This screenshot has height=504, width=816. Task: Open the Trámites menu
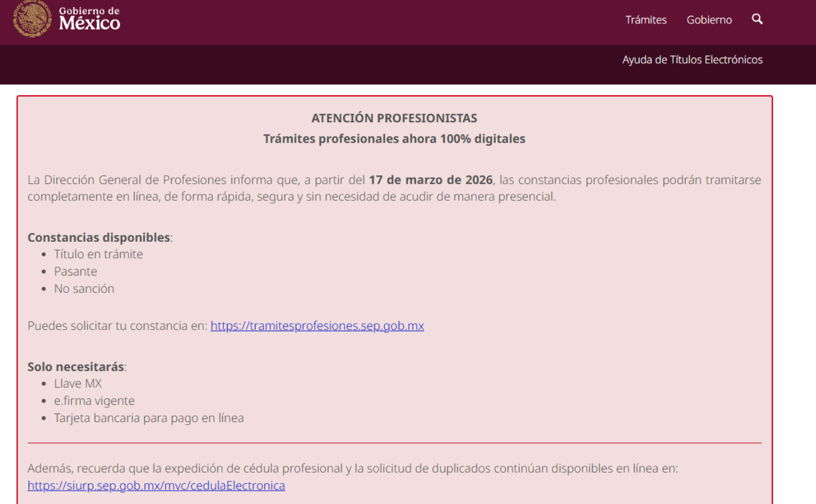pos(646,19)
